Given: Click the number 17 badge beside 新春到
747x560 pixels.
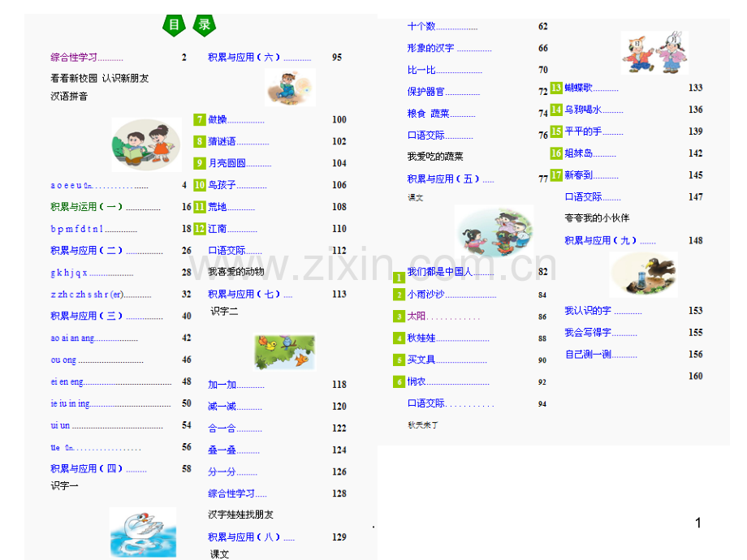Looking at the screenshot, I should [555, 174].
